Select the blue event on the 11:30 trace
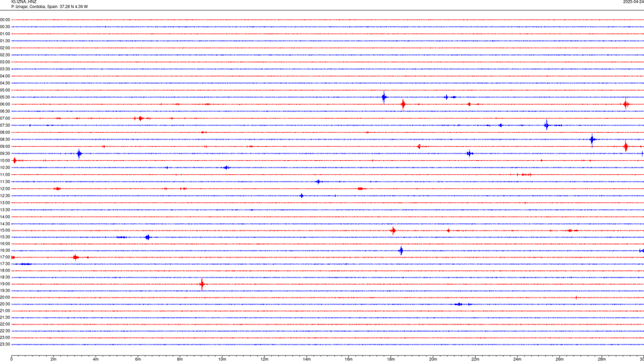 319,182
